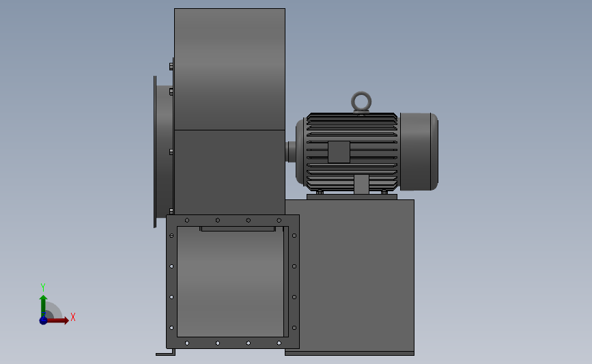The image size is (592, 364).
Task: Select the L-shaped mounting foot below the outlet
Action: (x=166, y=352)
